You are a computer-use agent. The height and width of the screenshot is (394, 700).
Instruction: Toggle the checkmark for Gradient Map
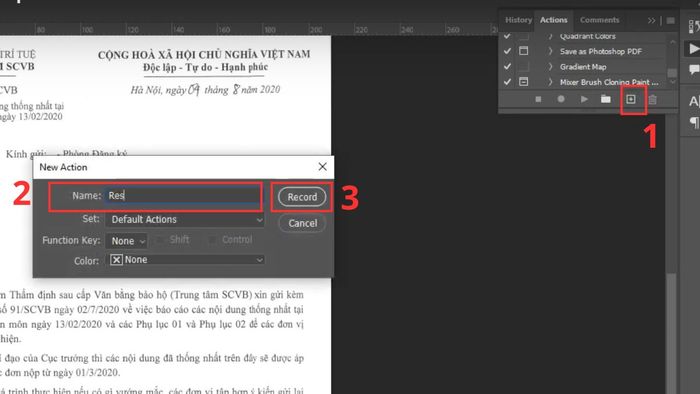point(507,66)
